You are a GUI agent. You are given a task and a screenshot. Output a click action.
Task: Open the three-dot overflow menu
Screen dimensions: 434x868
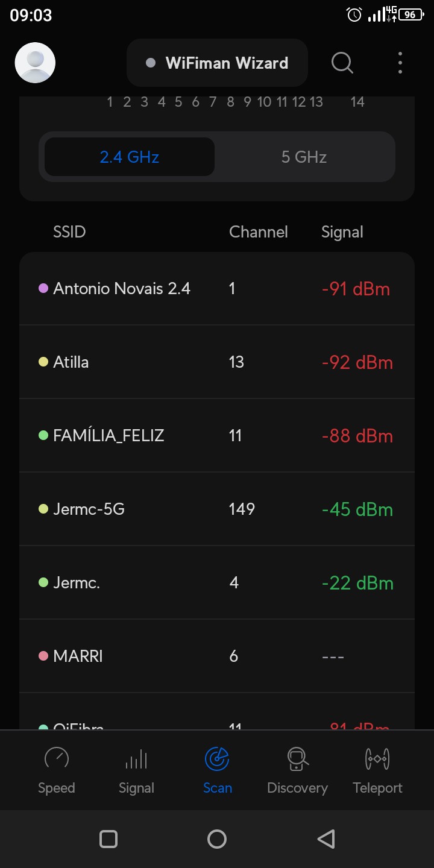pos(400,63)
